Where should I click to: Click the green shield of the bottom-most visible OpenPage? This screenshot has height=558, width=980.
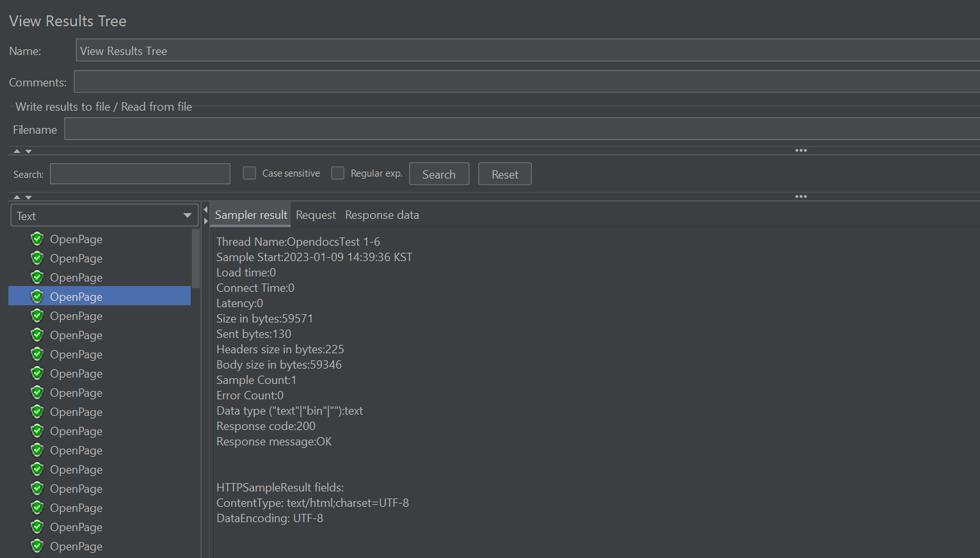click(x=37, y=546)
